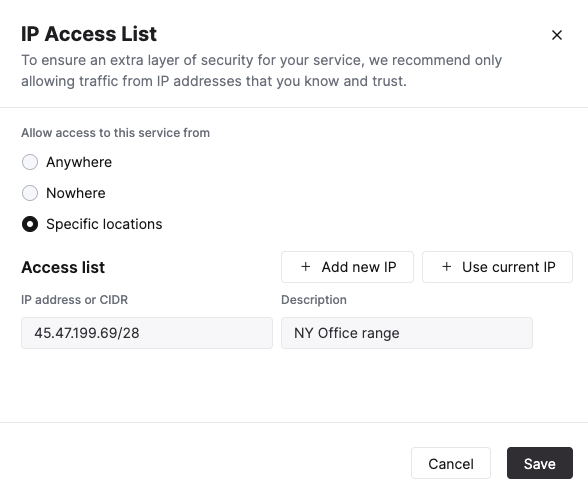Close the IP Access List dialog
This screenshot has width=588, height=492.
[x=557, y=35]
